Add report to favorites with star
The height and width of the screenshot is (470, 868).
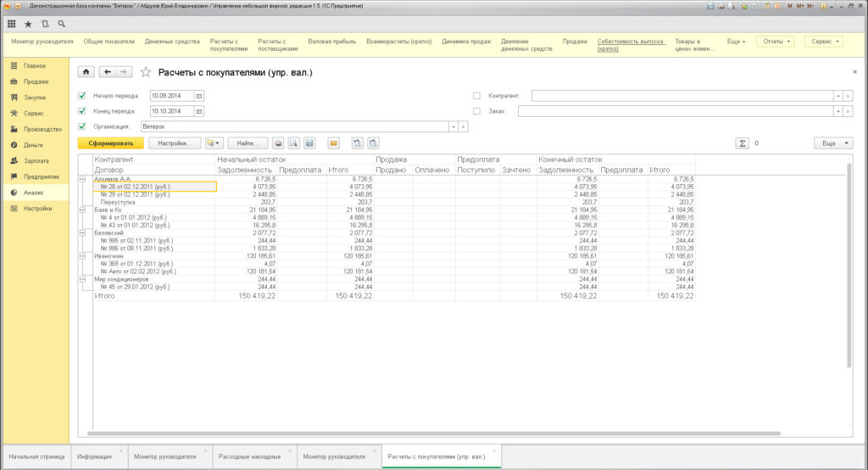pos(146,72)
